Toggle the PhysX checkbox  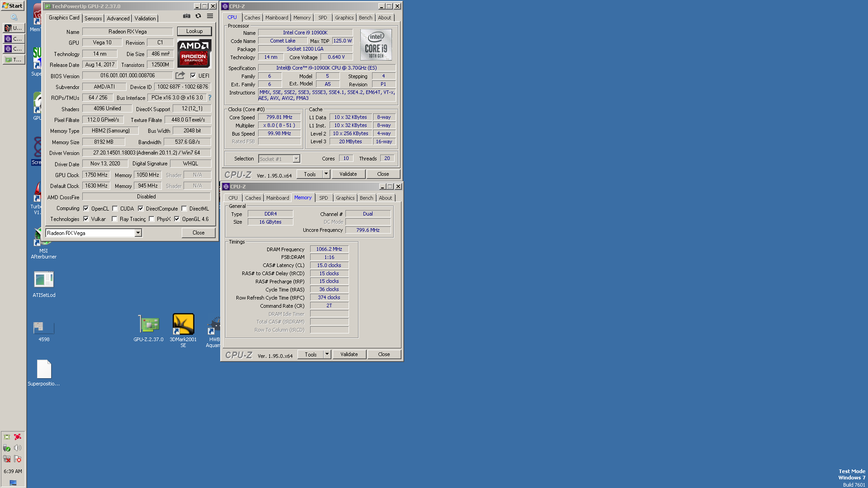click(x=151, y=219)
